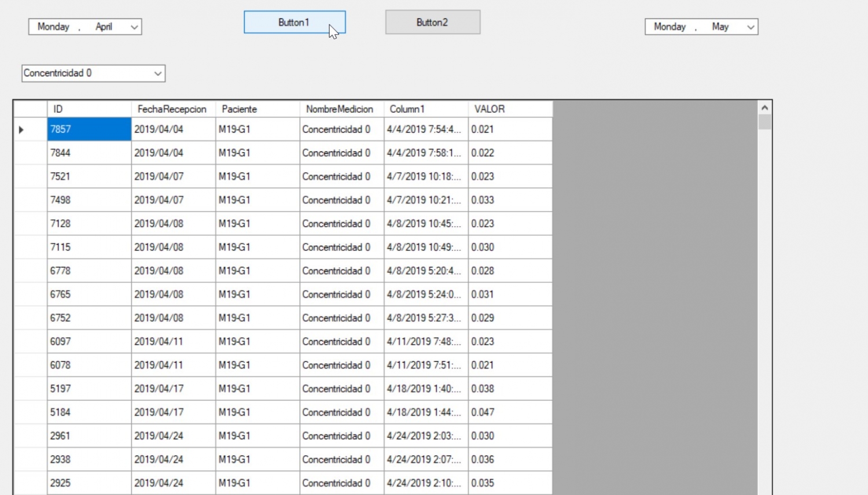This screenshot has height=495, width=868.
Task: Click Column1 cell 4/24/2019 2:03:...
Action: pyautogui.click(x=426, y=436)
